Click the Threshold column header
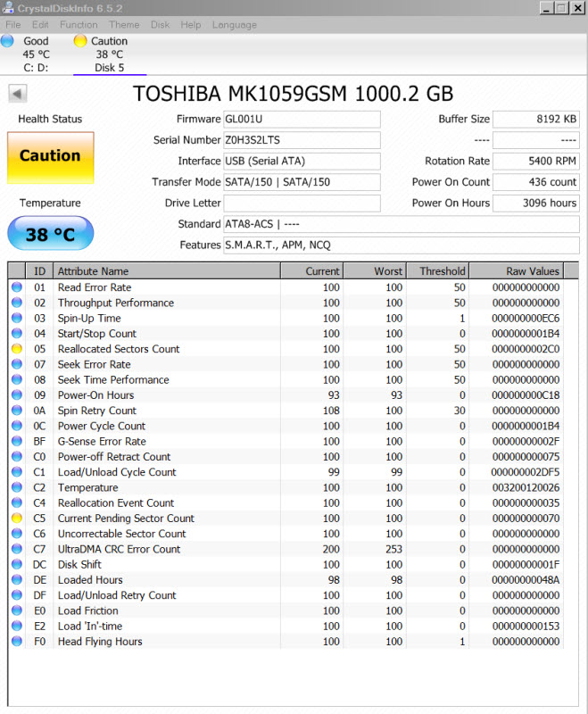This screenshot has width=588, height=714. click(x=438, y=271)
